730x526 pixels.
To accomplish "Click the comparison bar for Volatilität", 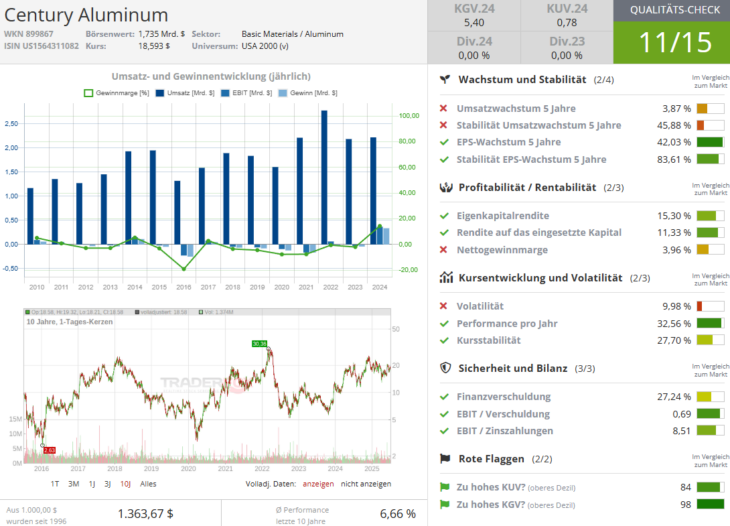I will (710, 306).
